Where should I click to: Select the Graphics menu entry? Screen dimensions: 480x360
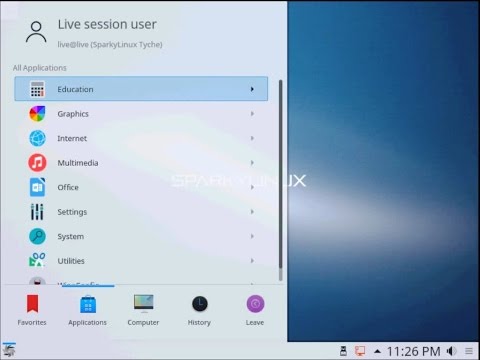pyautogui.click(x=141, y=114)
